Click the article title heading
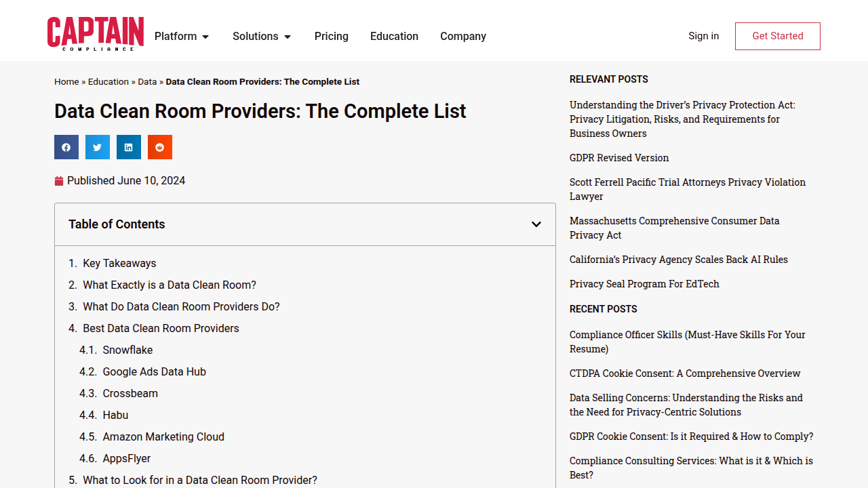Viewport: 868px width, 488px height. pos(260,111)
